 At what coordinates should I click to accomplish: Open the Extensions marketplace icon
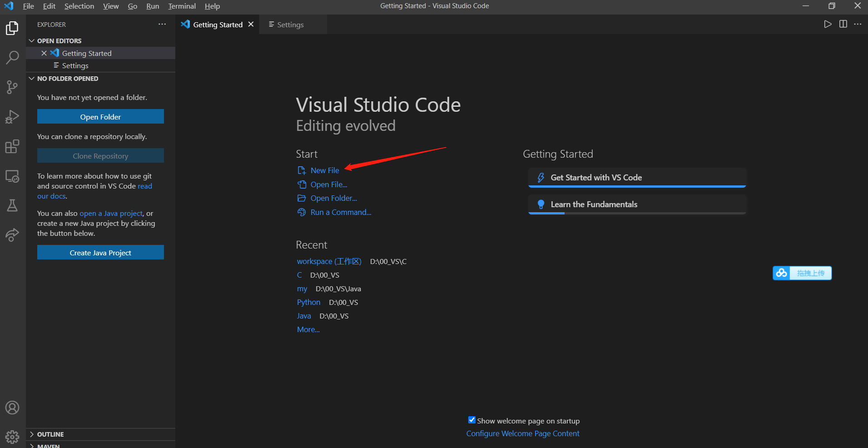[12, 146]
